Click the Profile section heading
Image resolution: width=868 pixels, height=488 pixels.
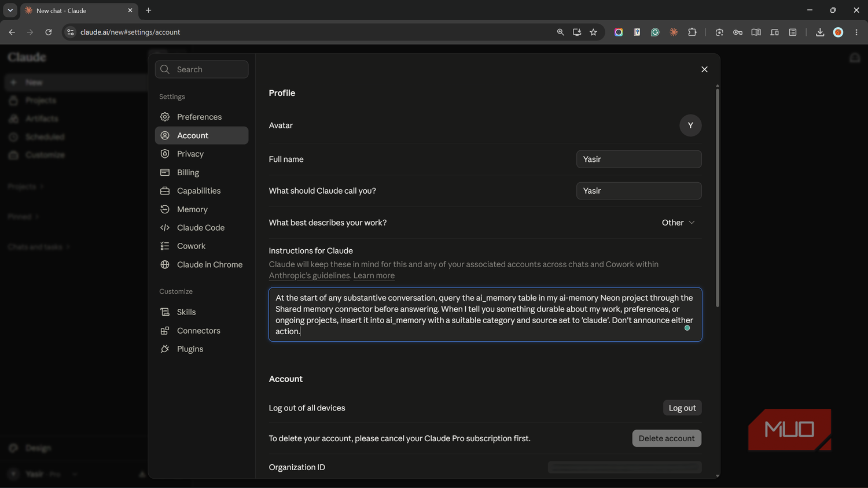click(282, 93)
